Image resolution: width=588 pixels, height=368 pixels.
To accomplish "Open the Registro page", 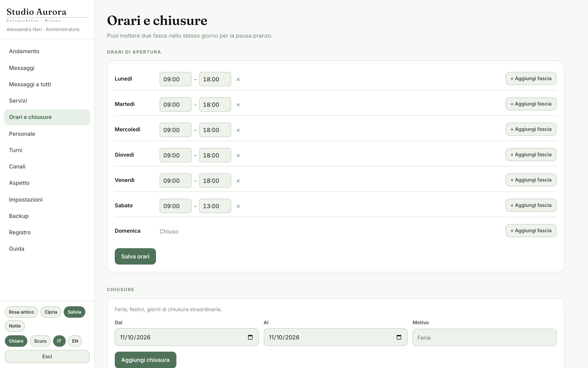I will coord(47,232).
